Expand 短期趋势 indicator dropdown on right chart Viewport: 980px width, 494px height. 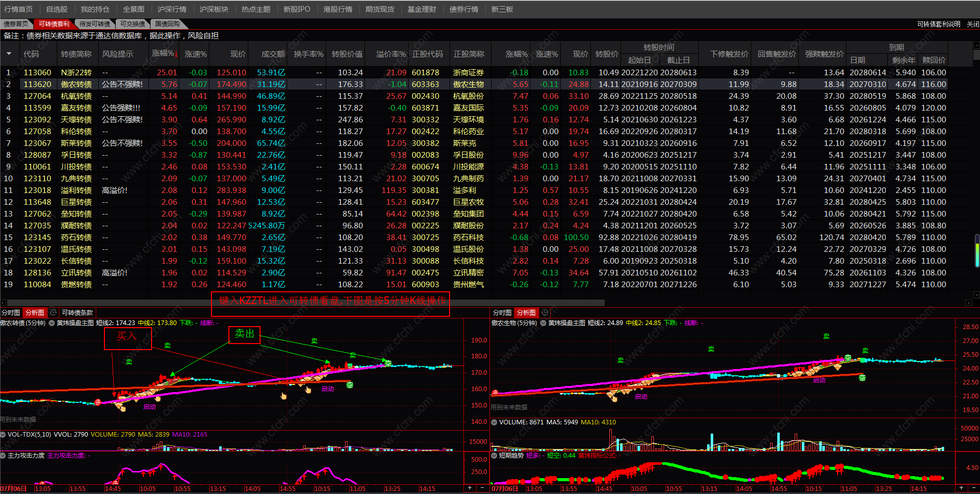click(494, 455)
